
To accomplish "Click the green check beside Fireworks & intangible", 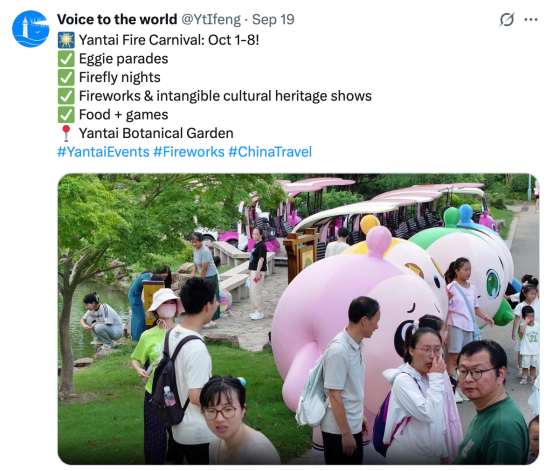I will (66, 96).
